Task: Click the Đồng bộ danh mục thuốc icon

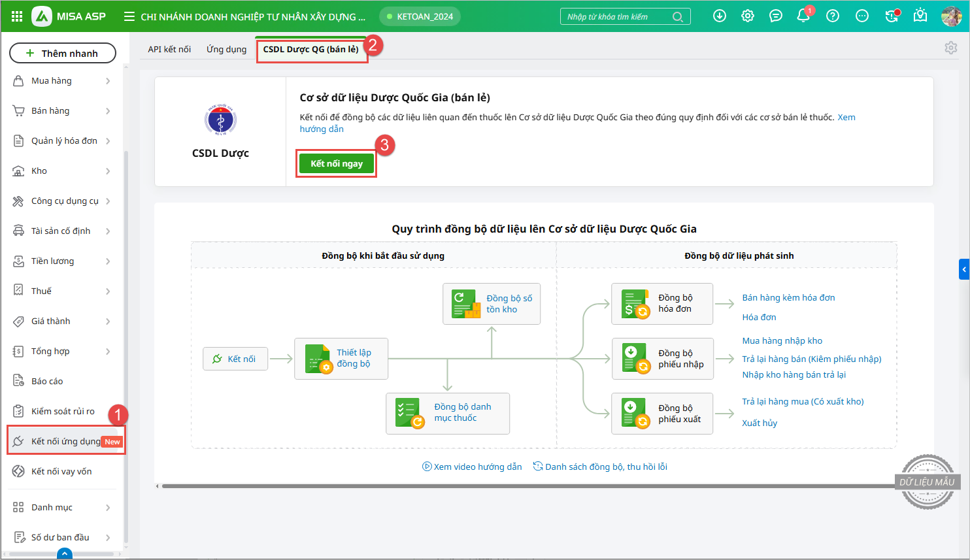Action: [x=410, y=414]
